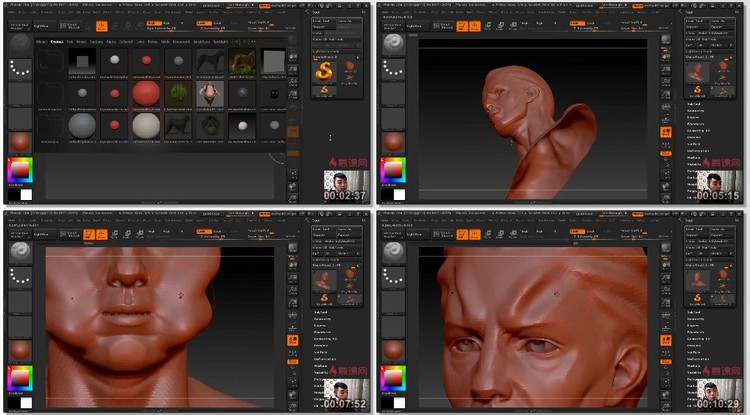This screenshot has width=750, height=415.
Task: Open brush thumbnail in 00:07:52 frame
Action: click(20, 253)
